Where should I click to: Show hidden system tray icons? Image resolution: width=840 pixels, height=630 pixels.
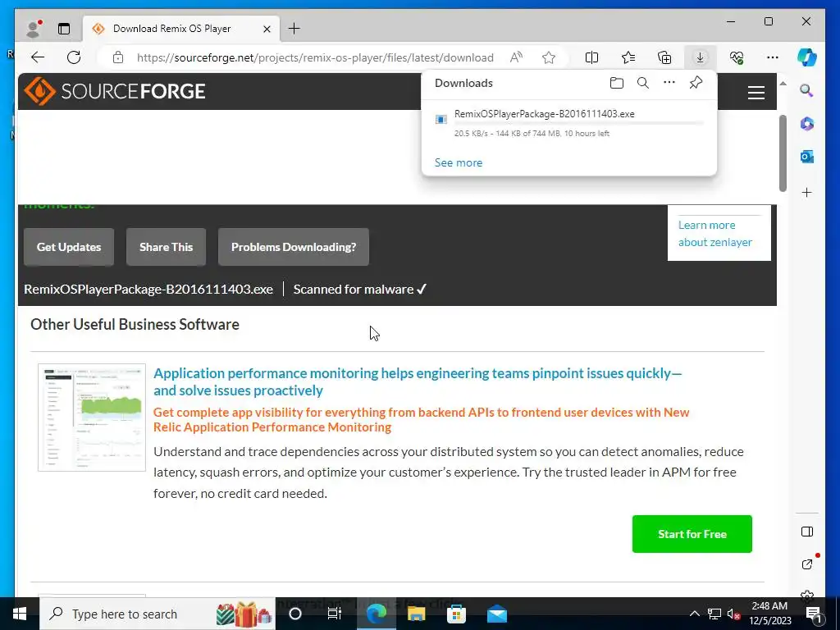(694, 614)
